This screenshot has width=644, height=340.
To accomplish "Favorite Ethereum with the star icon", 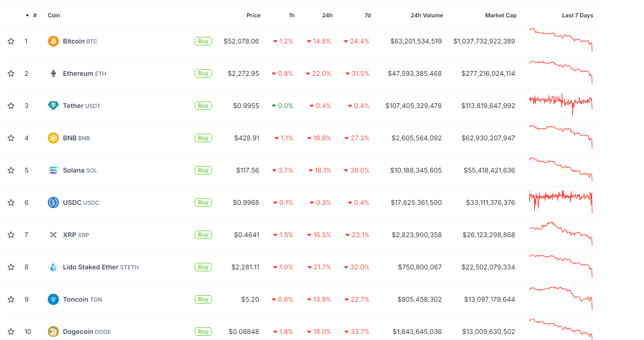I will point(11,73).
